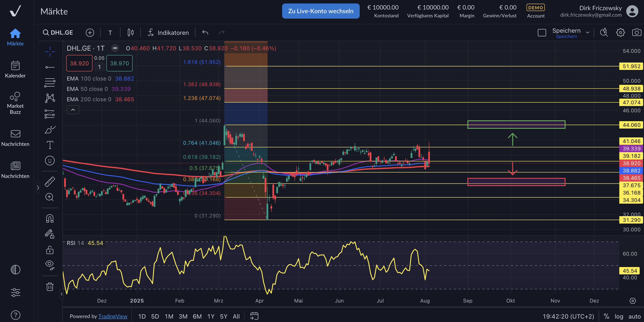Image resolution: width=644 pixels, height=322 pixels.
Task: Open the TradingView link
Action: point(113,316)
